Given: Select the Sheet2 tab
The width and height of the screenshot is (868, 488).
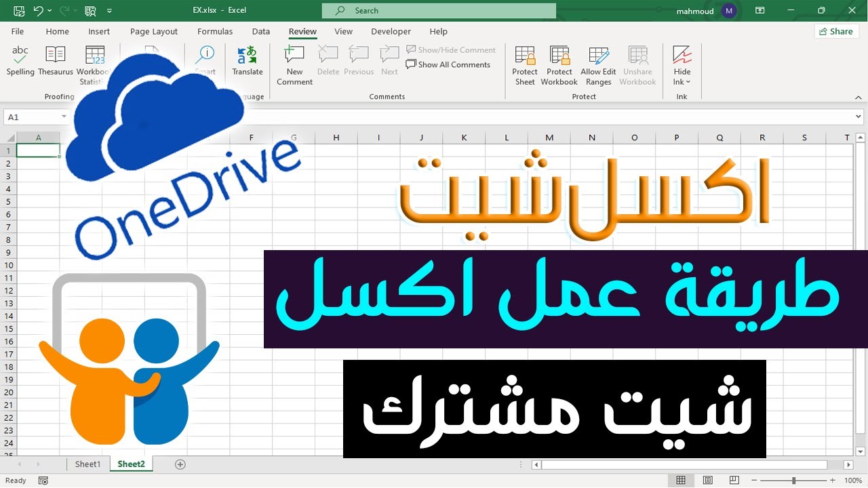Looking at the screenshot, I should click(131, 464).
